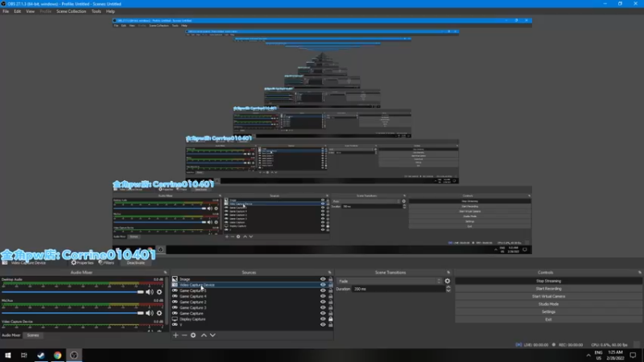The height and width of the screenshot is (362, 644).
Task: Click the Duration 350 ms field
Action: (398, 289)
